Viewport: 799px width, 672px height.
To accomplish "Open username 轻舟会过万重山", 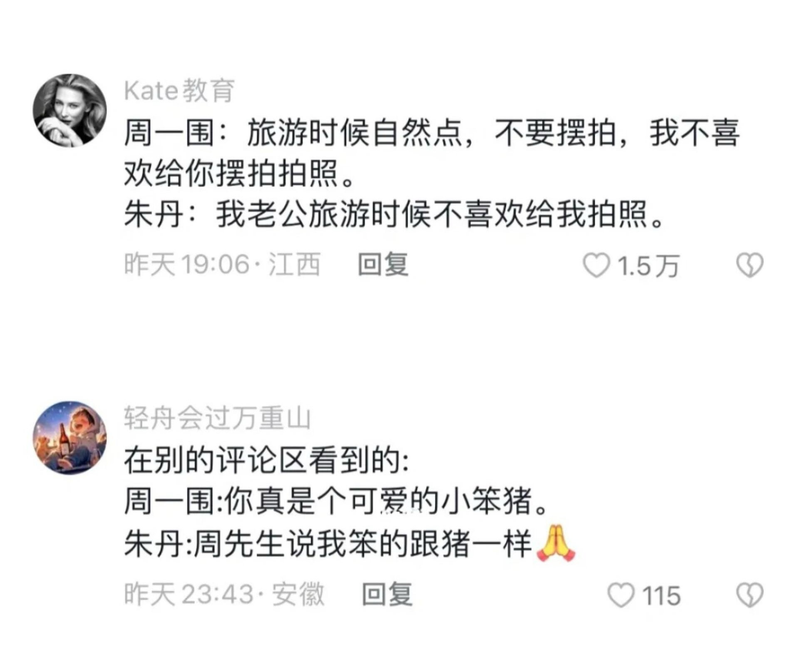I will 218,418.
